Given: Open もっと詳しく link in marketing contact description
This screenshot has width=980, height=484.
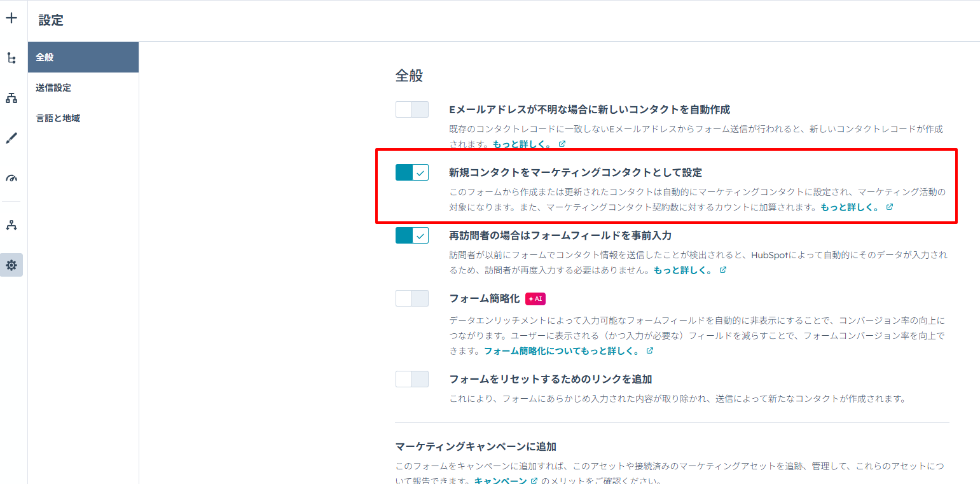Looking at the screenshot, I should [850, 207].
